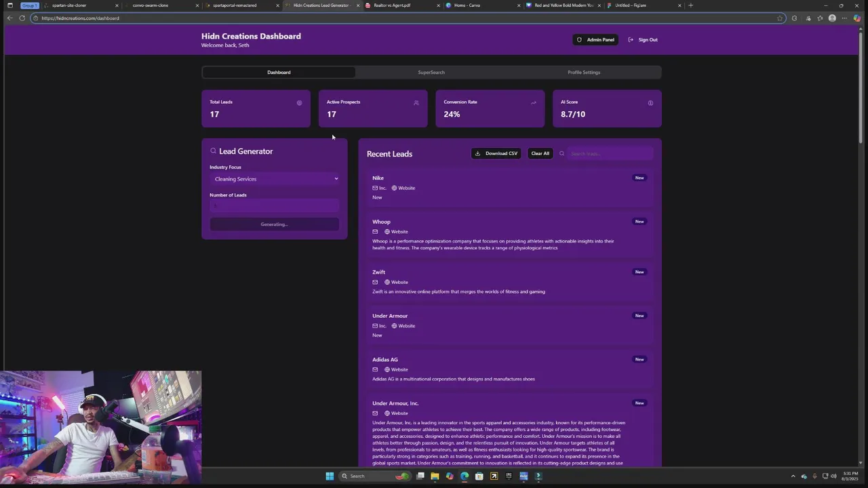Click the Generating... button

275,224
